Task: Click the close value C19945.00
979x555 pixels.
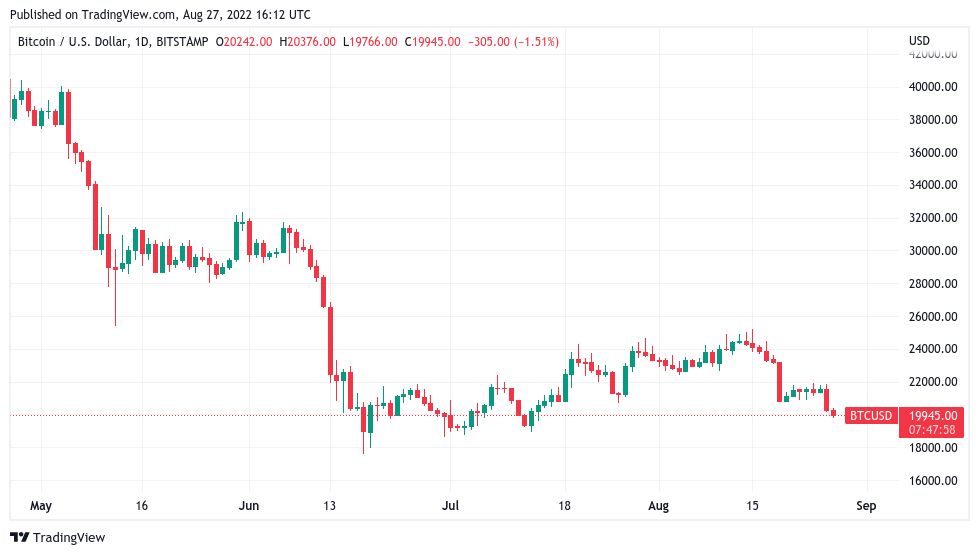Action: point(433,42)
